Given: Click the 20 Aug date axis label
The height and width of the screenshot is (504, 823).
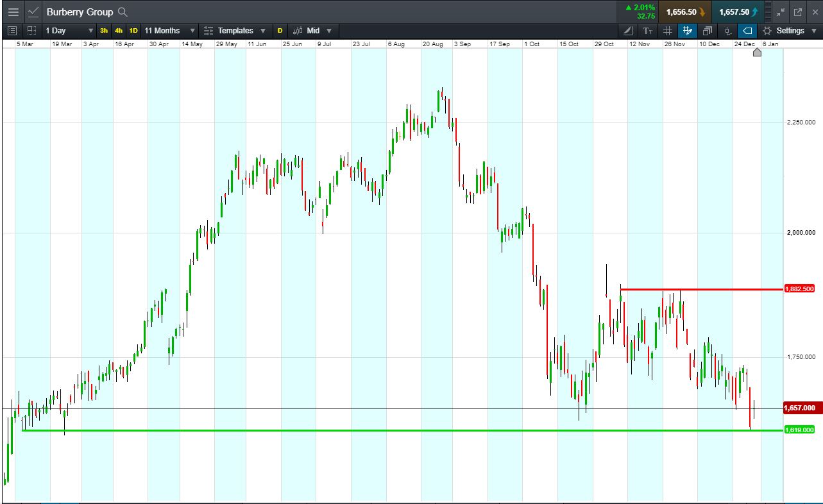Looking at the screenshot, I should 432,44.
